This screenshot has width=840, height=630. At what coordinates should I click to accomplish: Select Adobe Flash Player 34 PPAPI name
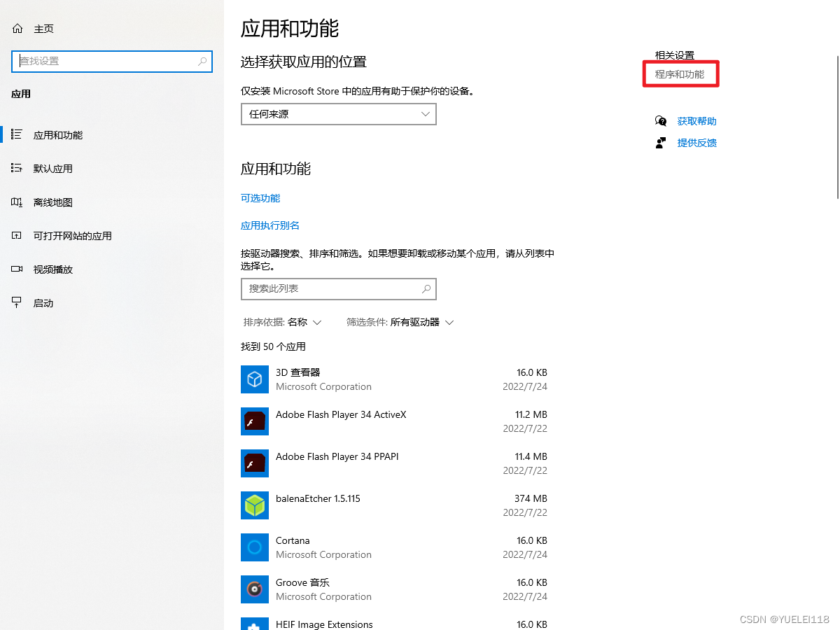tap(337, 456)
